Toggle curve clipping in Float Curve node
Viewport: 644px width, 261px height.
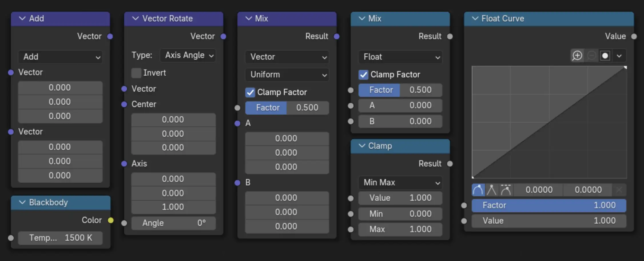pyautogui.click(x=605, y=56)
